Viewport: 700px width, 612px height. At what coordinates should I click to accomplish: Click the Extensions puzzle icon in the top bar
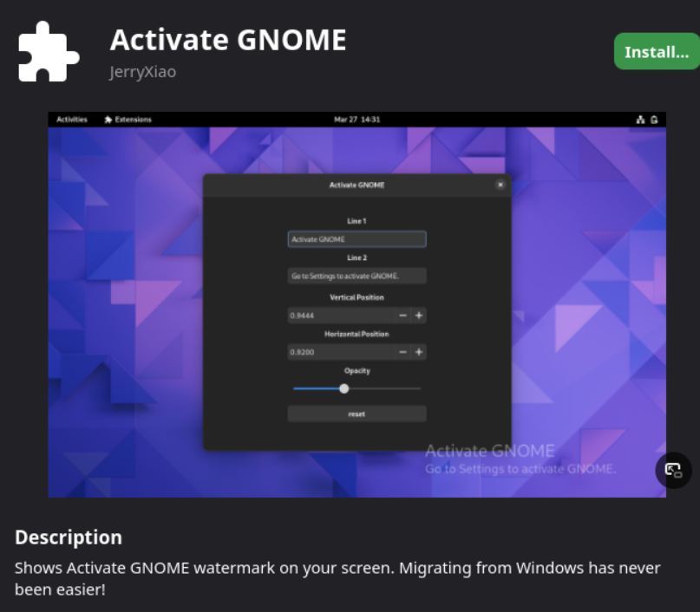tap(108, 120)
